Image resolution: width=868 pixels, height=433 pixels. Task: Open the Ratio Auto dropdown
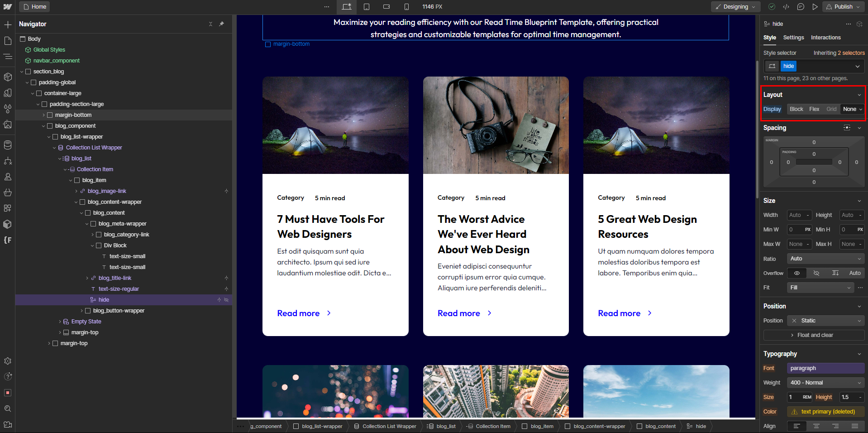826,259
